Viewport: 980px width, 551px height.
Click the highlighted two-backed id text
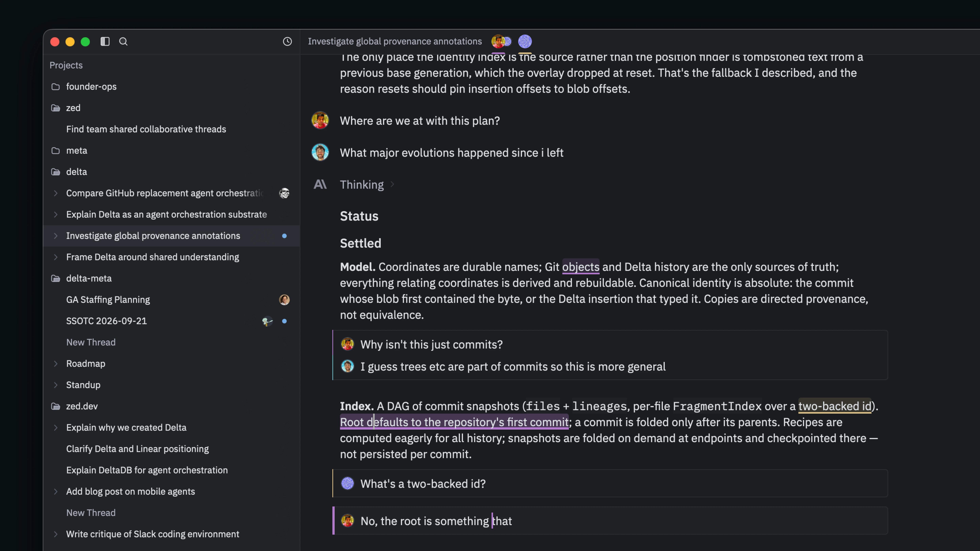point(835,406)
